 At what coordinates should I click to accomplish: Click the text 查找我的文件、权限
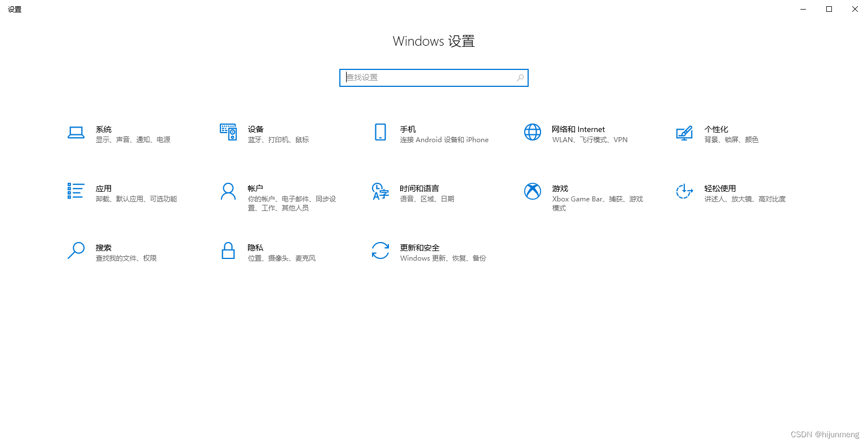click(x=126, y=258)
